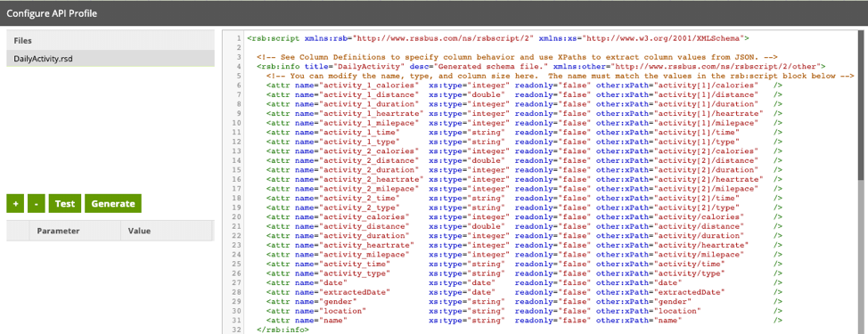Screen dimensions: 868x334
Task: Click the 'See Column Definitions' comment line
Action: 518,57
